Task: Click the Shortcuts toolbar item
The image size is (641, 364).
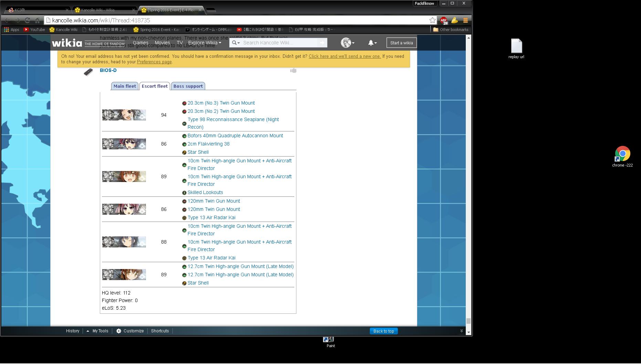Action: point(160,331)
